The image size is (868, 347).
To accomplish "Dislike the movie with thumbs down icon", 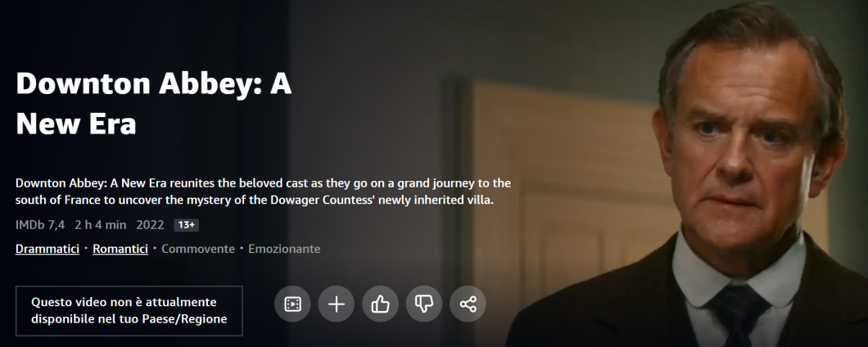I will (x=424, y=304).
